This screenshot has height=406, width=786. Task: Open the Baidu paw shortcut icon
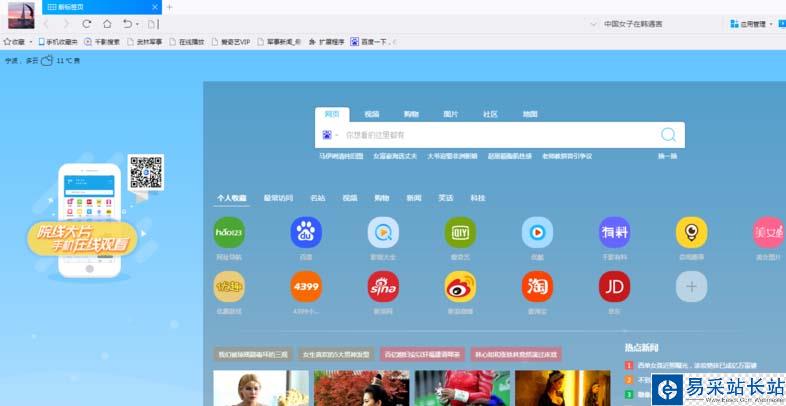[x=306, y=232]
